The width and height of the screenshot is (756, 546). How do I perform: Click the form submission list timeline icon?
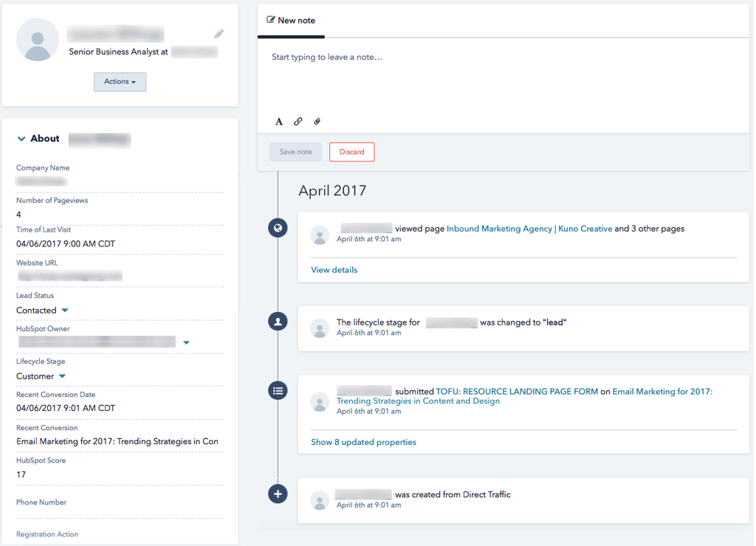point(278,391)
